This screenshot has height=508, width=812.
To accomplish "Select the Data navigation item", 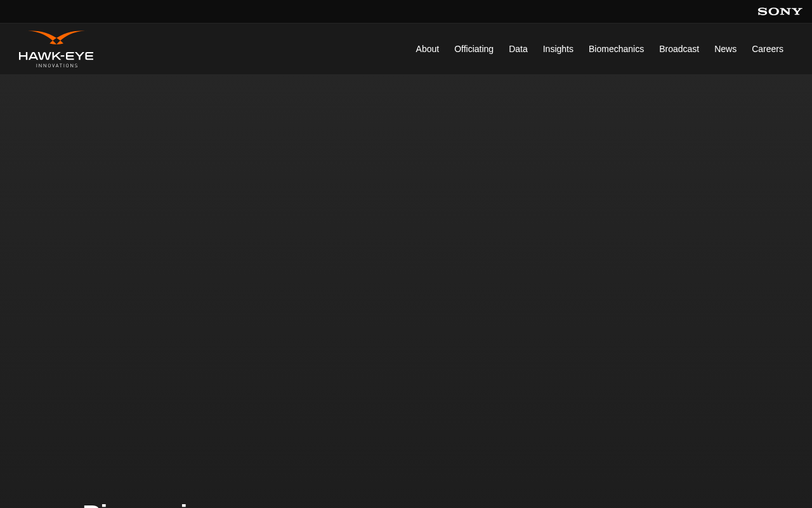I will pyautogui.click(x=518, y=49).
